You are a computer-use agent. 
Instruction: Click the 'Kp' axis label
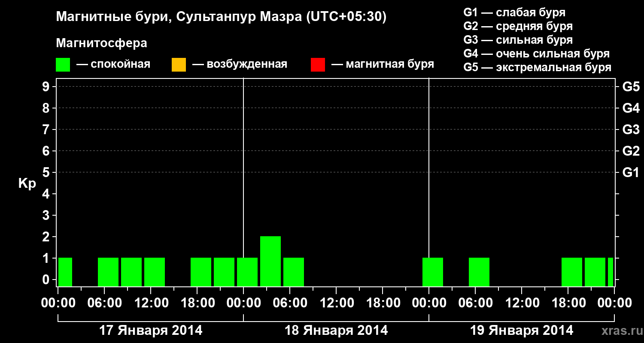(x=27, y=184)
